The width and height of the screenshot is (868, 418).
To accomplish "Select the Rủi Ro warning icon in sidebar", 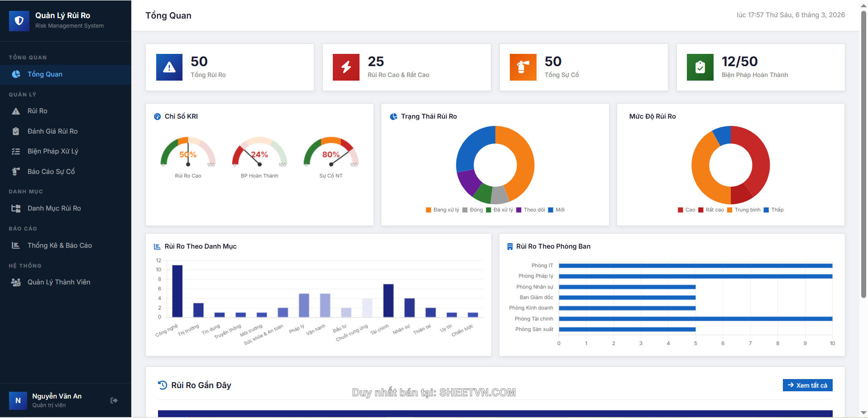I will tap(16, 111).
